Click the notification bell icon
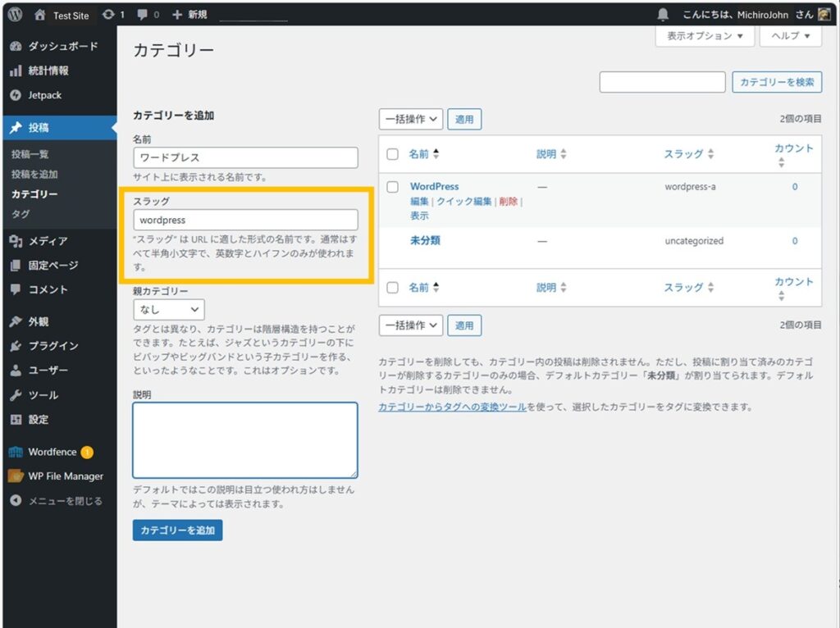Viewport: 840px width, 628px height. pos(663,15)
